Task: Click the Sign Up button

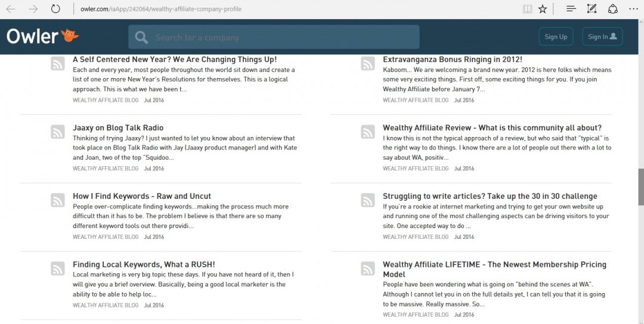Action: click(x=556, y=36)
